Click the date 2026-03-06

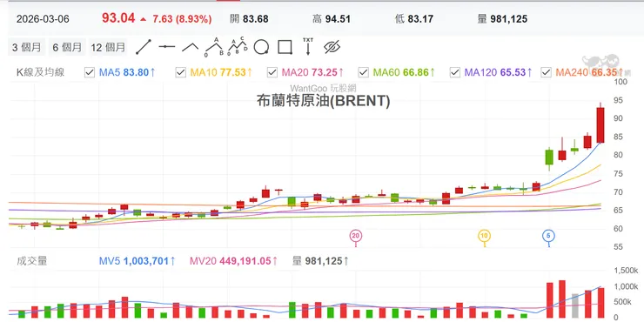[43, 19]
